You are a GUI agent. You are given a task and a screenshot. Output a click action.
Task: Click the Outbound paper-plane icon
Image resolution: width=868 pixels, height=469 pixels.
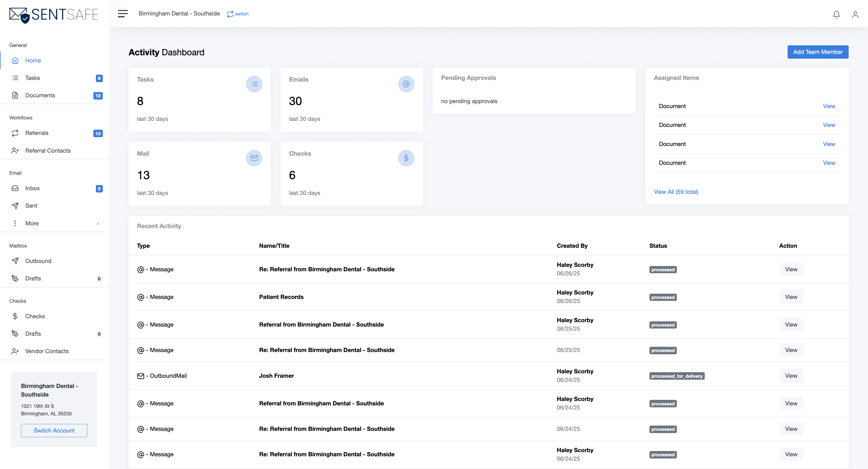click(x=15, y=261)
